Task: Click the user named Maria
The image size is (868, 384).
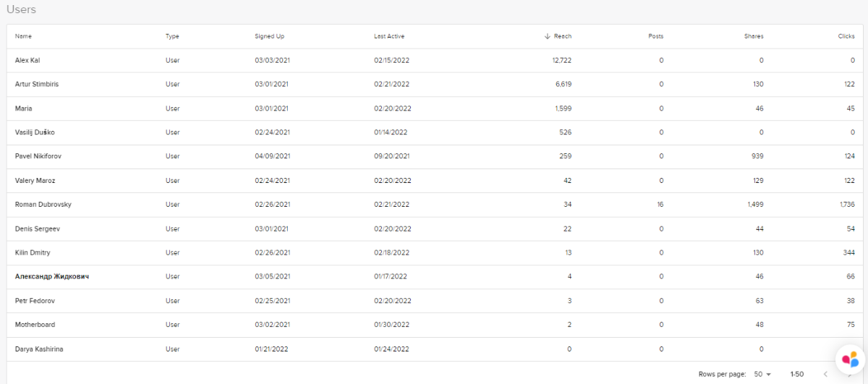Action: [23, 108]
